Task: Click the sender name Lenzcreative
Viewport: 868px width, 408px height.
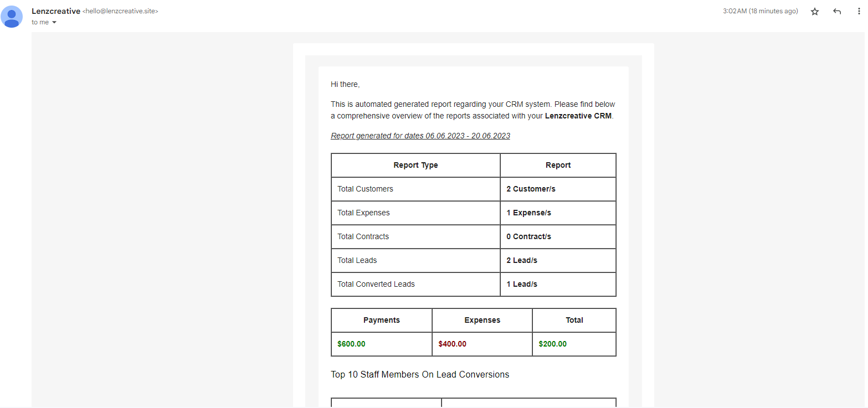Action: 56,11
